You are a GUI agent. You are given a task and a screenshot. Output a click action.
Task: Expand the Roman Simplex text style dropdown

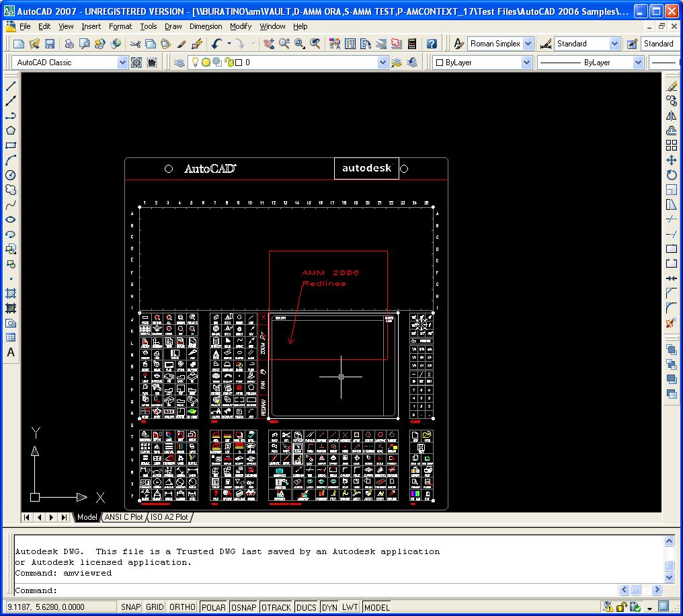528,44
